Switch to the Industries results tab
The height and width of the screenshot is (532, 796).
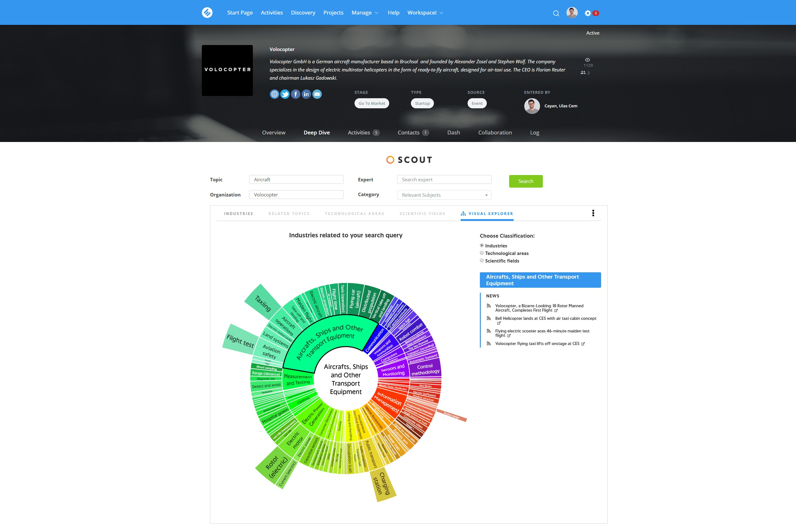tap(239, 213)
